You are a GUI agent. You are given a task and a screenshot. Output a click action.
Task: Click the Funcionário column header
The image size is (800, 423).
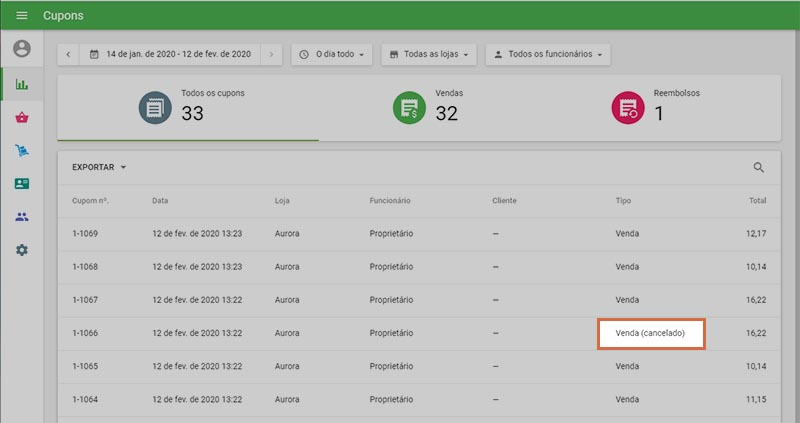pyautogui.click(x=390, y=201)
